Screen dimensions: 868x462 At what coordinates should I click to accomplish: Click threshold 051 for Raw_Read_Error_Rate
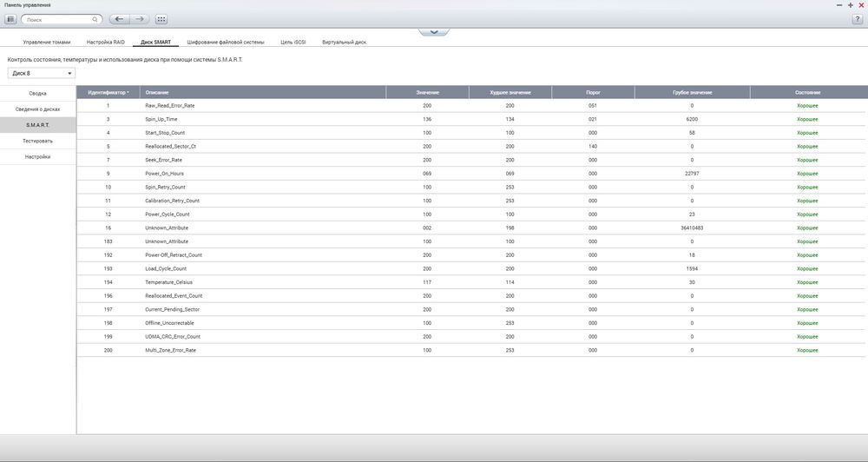(x=593, y=105)
